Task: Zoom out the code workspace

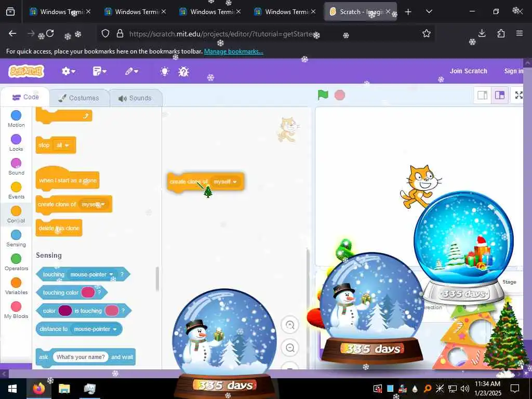Action: click(x=290, y=348)
